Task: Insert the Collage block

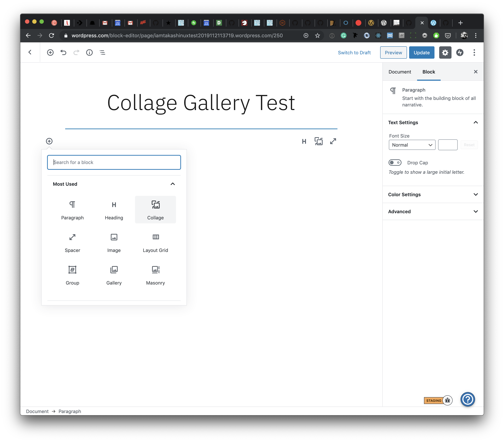Action: [155, 210]
